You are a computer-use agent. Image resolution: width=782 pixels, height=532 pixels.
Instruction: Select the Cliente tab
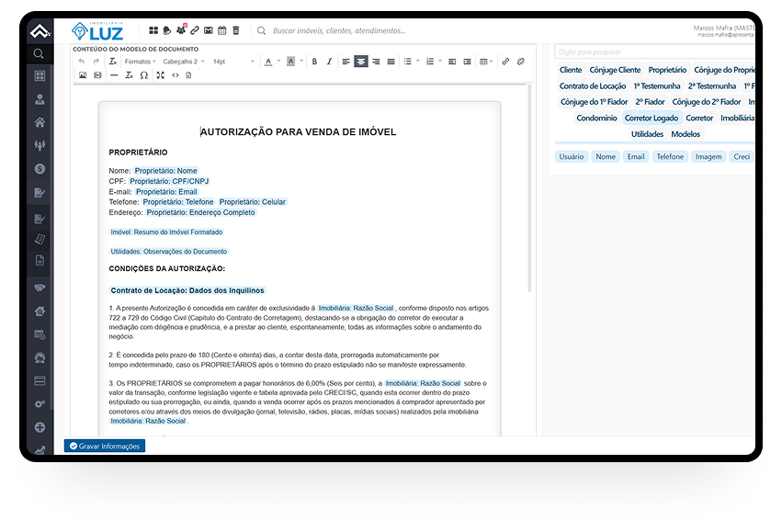click(571, 70)
